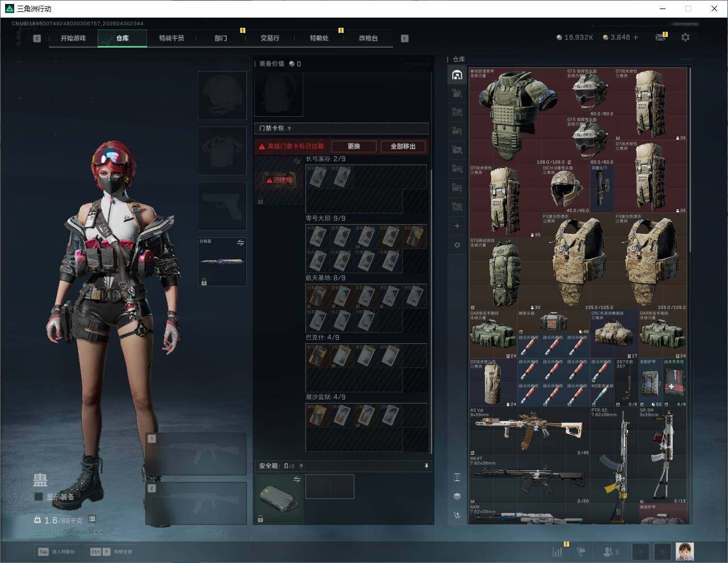Select SR-3M weapon in warehouse

click(663, 455)
